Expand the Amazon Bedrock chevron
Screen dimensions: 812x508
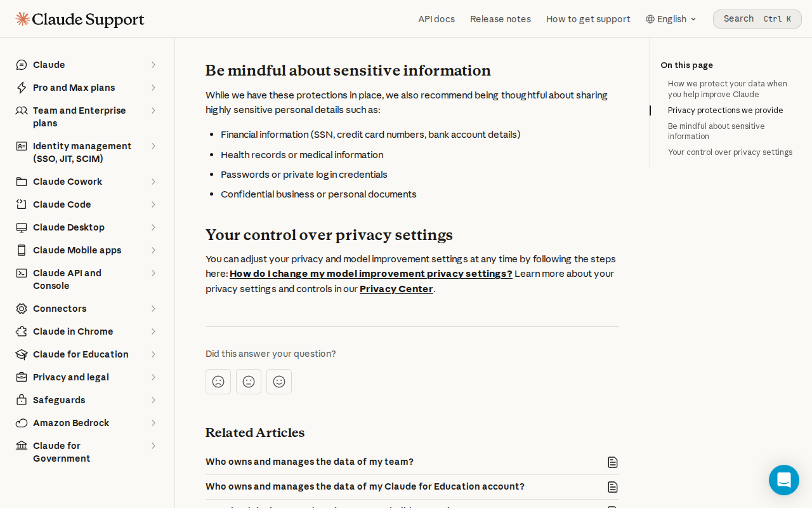[x=153, y=423]
